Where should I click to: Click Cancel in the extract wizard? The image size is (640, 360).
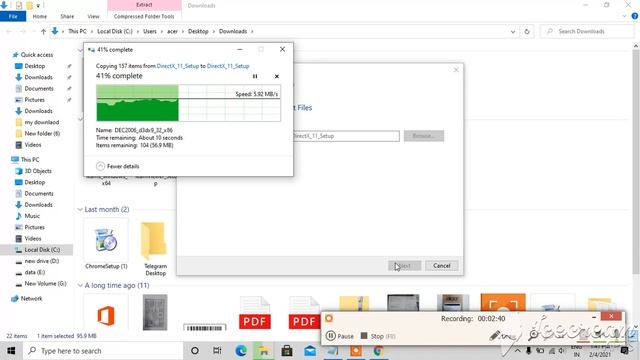point(442,266)
